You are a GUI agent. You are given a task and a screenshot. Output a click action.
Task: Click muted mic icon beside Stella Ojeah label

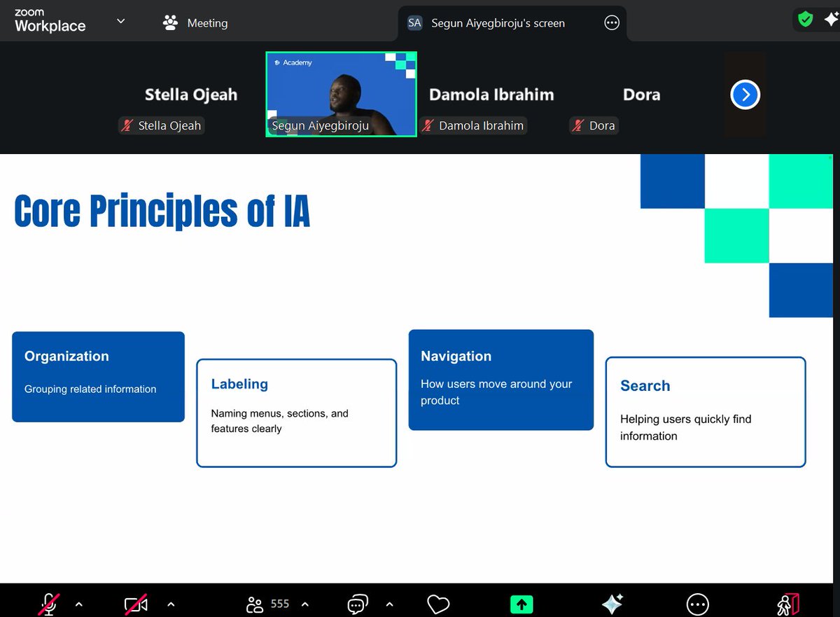click(x=127, y=126)
